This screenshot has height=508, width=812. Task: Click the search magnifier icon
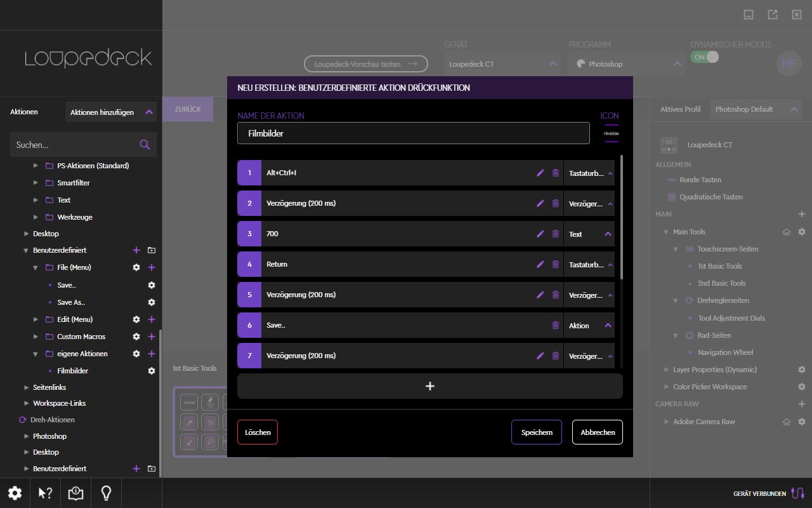tap(145, 145)
